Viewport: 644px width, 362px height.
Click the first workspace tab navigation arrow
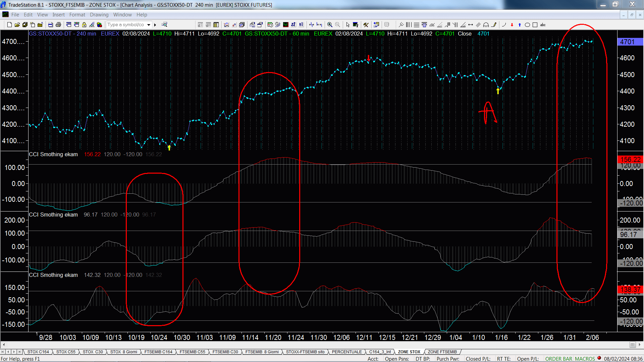pos(3,352)
